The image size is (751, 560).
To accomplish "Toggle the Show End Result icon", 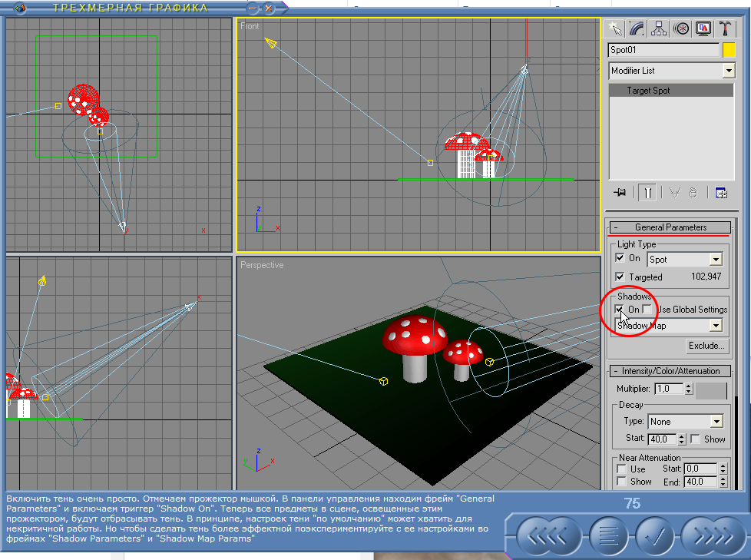I will tap(647, 193).
